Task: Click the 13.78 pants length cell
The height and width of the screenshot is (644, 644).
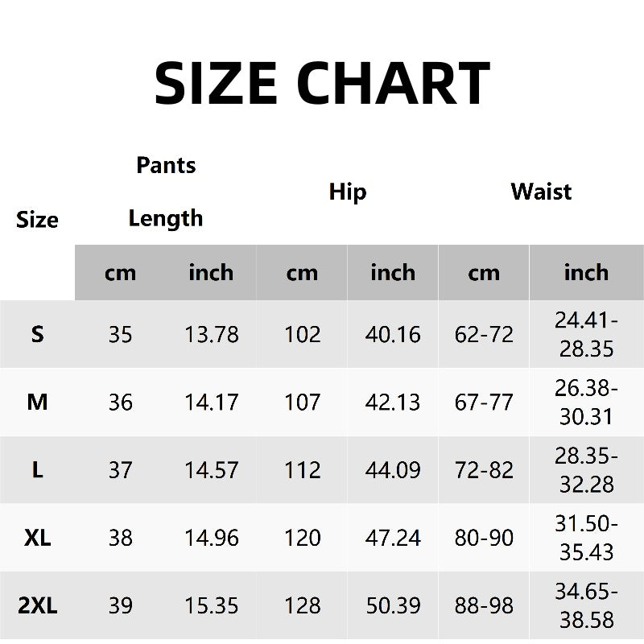Action: point(211,334)
